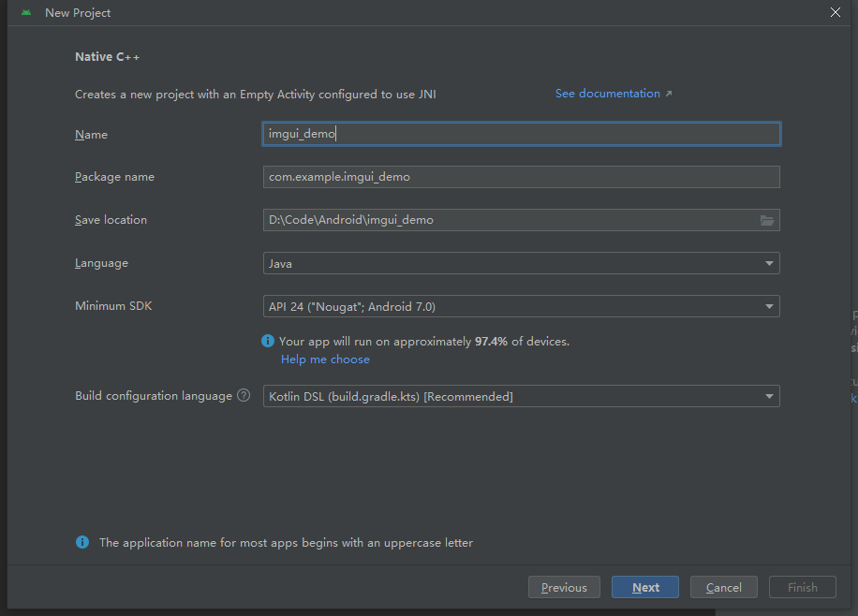Click info icon beside uppercase letter warning

[82, 543]
